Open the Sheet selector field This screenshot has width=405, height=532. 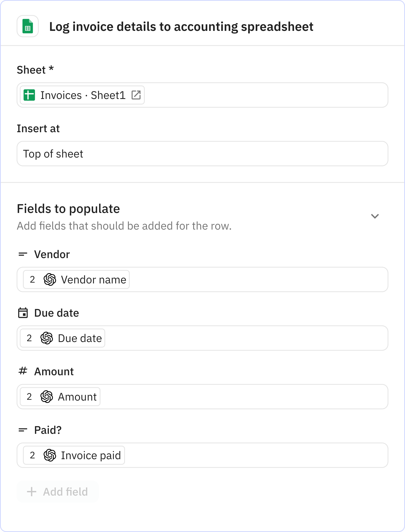(x=265, y=95)
